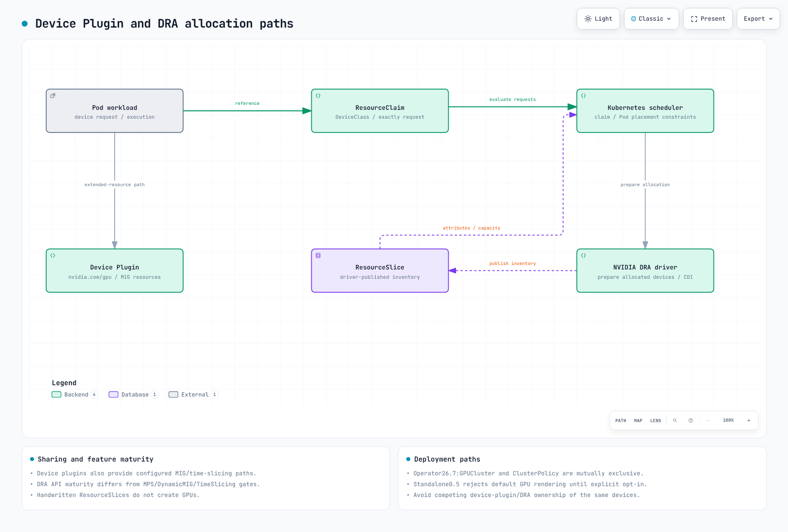Viewport: 788px width, 532px height.
Task: Click 'Handwritten ResourceSlices do not create GPUs.'
Action: click(118, 495)
